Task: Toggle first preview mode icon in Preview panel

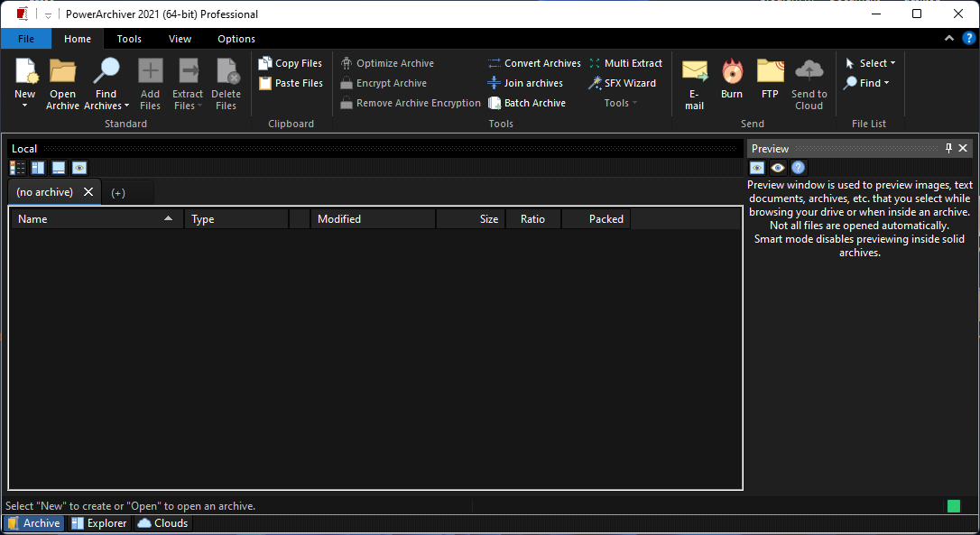Action: [x=757, y=168]
